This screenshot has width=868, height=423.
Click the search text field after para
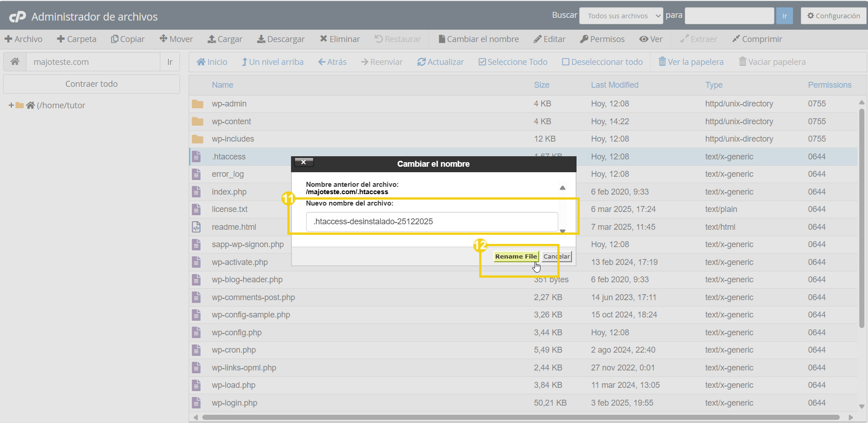coord(730,16)
